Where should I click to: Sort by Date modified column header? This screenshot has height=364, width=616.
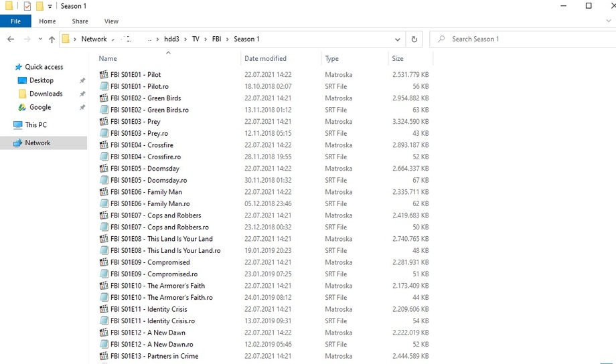(265, 58)
